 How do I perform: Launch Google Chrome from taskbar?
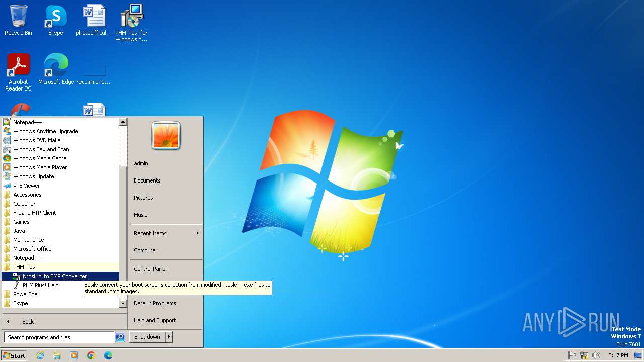pos(91,355)
